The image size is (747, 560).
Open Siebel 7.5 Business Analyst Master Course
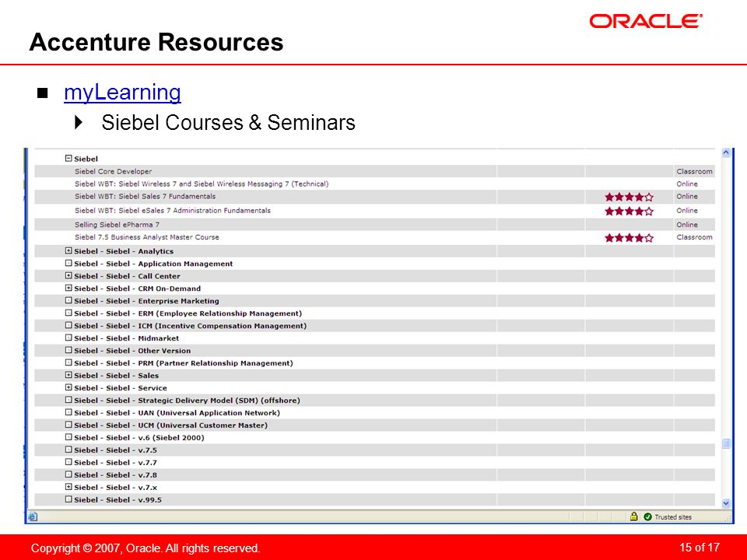pos(147,237)
